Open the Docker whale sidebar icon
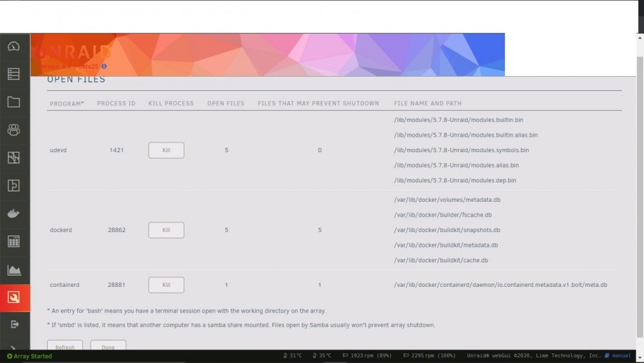 [x=14, y=213]
